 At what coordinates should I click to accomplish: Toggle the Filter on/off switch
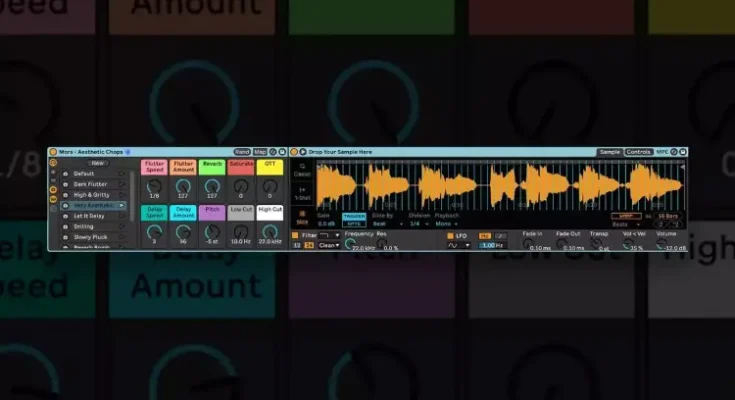[295, 235]
